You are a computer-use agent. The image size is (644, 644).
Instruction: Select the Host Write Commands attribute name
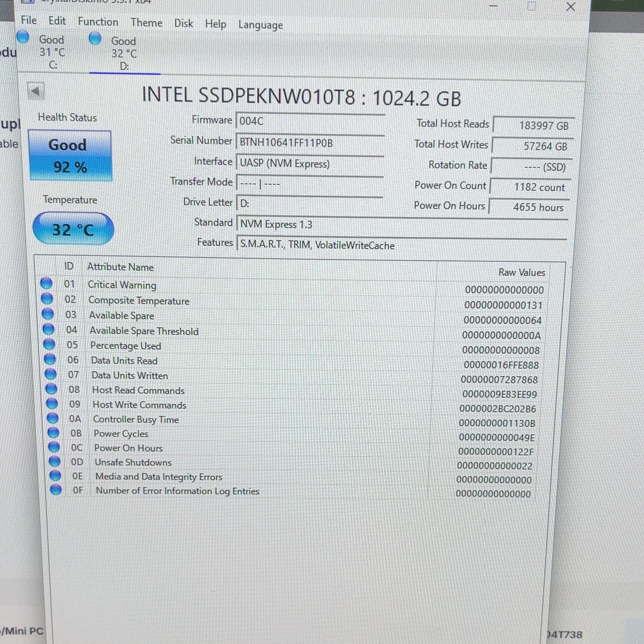tap(140, 405)
